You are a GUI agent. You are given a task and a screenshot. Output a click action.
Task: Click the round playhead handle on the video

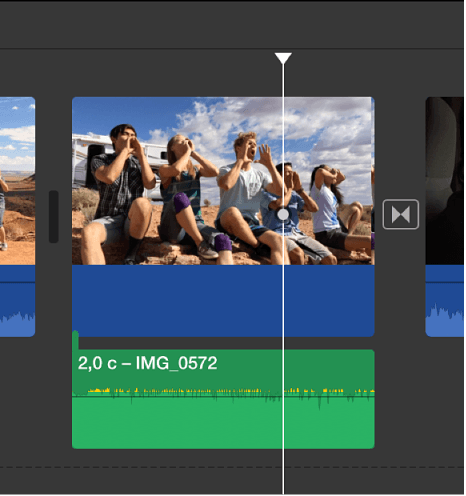pyautogui.click(x=284, y=215)
